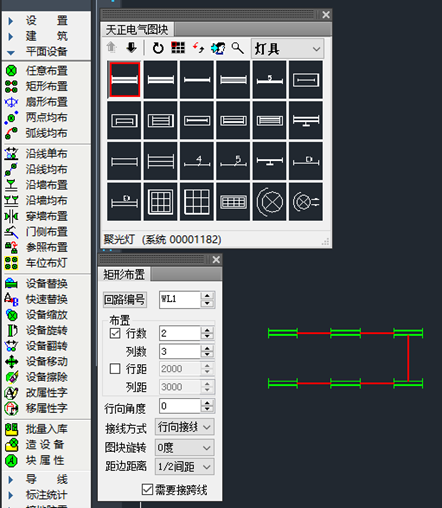Open the 灯具 category dropdown
The height and width of the screenshot is (508, 442).
287,49
